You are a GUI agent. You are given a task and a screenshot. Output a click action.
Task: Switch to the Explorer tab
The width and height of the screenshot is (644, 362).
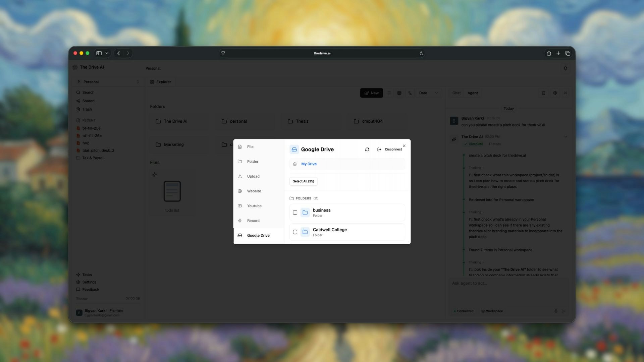pos(161,81)
